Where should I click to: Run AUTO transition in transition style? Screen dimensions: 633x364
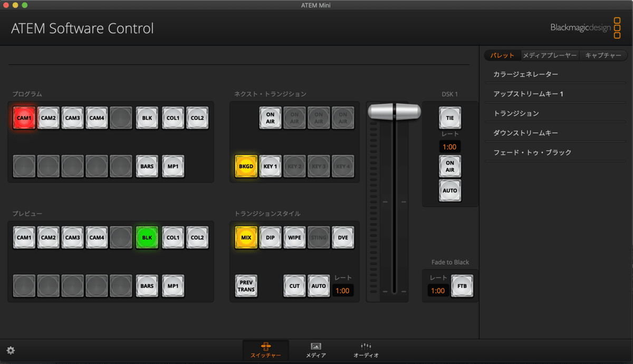tap(319, 285)
